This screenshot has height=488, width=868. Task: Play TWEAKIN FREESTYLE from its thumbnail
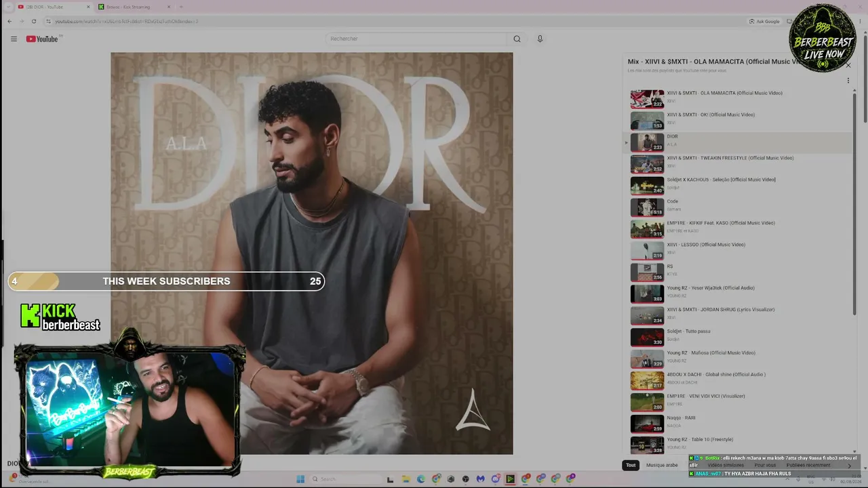647,164
